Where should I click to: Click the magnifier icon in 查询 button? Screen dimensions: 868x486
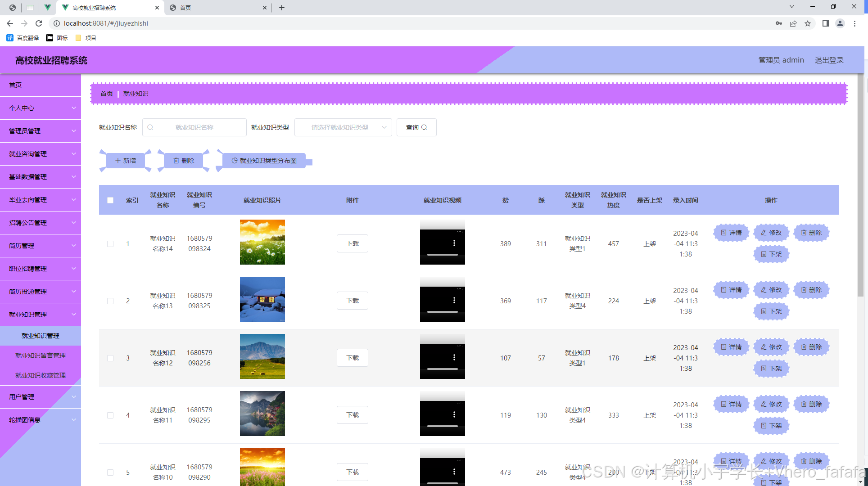[x=424, y=127]
